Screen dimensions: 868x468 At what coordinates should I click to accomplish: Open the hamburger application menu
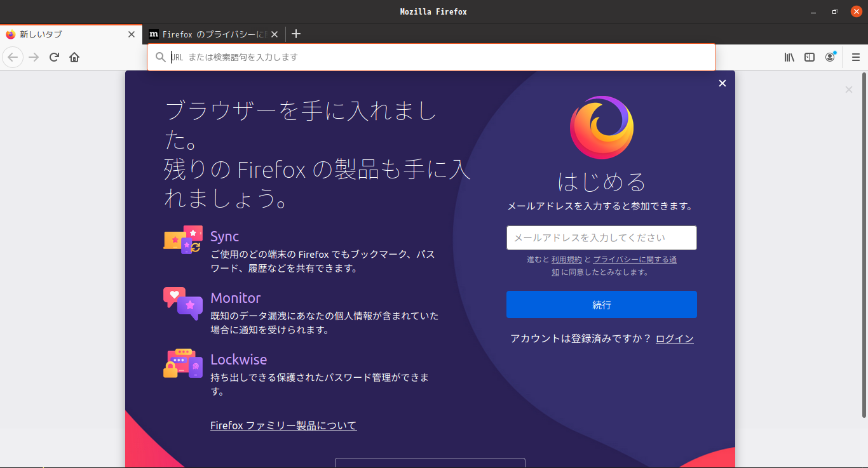pyautogui.click(x=856, y=57)
